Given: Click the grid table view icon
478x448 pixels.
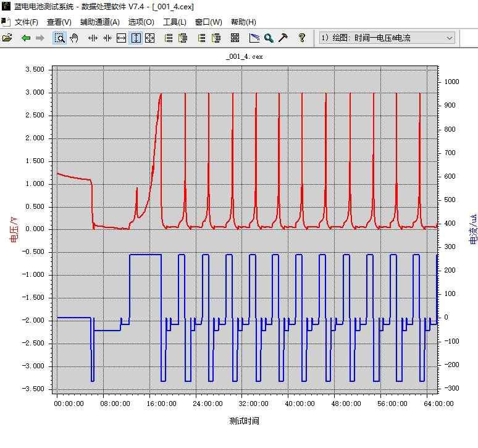Looking at the screenshot, I should point(235,38).
